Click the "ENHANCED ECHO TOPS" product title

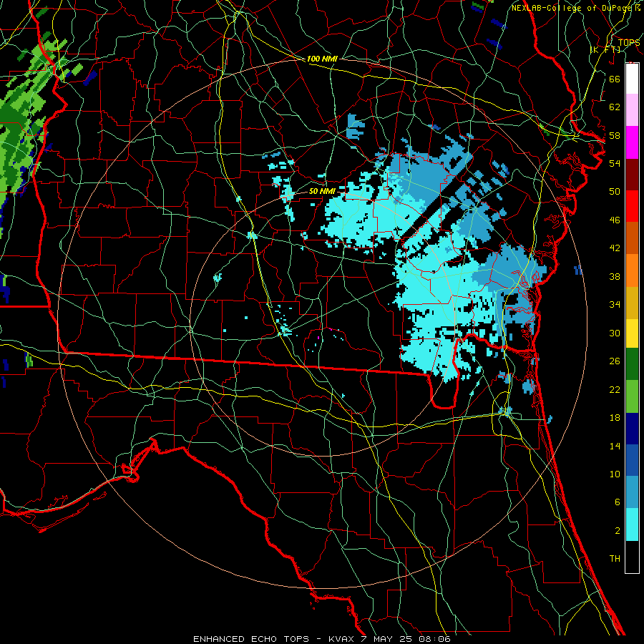click(251, 639)
